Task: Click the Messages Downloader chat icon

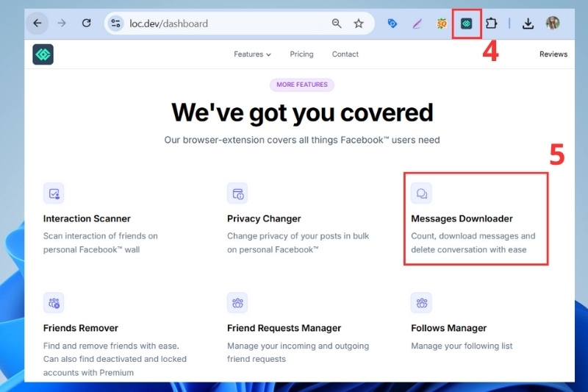Action: pyautogui.click(x=421, y=193)
